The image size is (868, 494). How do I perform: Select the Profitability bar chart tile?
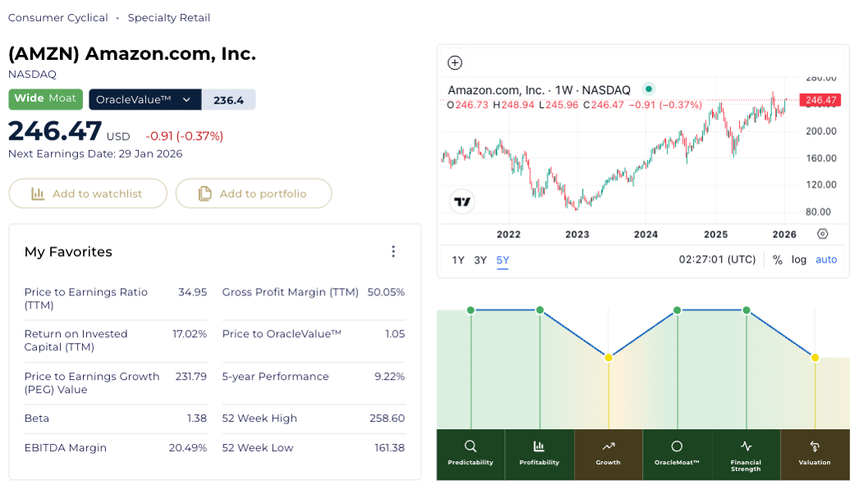coord(539,454)
